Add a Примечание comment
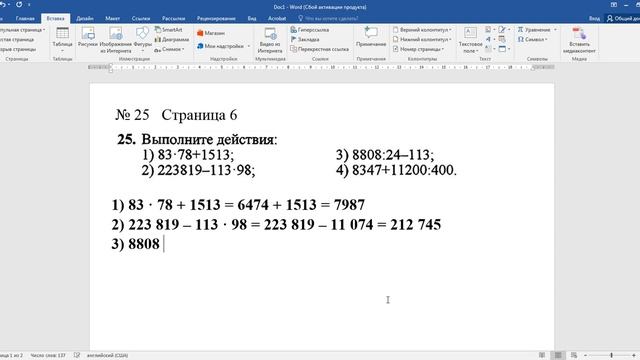Screen dimensions: 640x360 [x=371, y=37]
